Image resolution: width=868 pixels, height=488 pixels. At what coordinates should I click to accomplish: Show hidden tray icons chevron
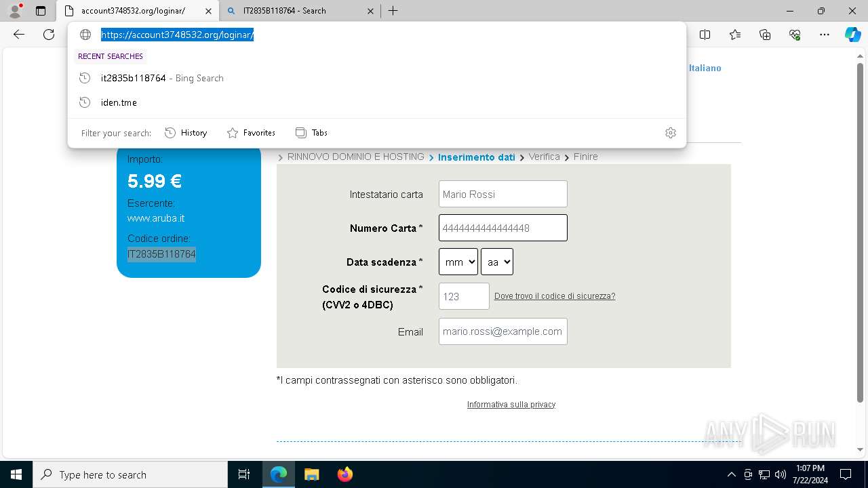(x=731, y=474)
